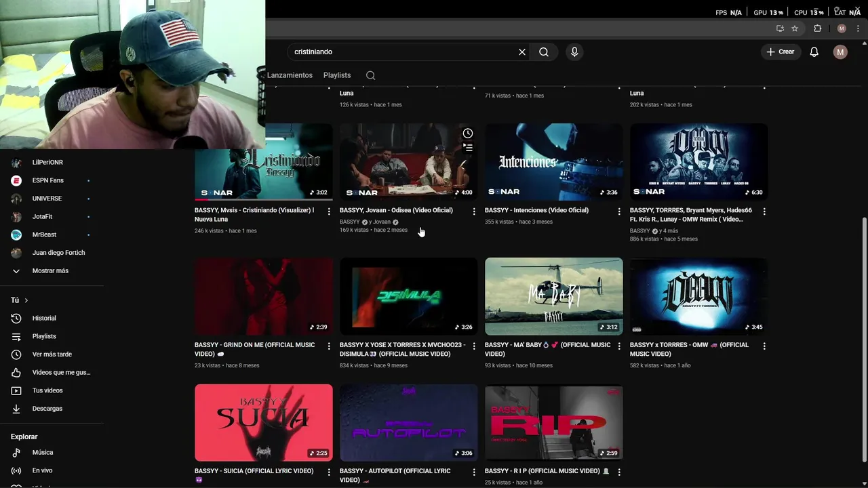Go to UNIVERSE subscription channel
Image resolution: width=868 pixels, height=488 pixels.
pos(47,199)
